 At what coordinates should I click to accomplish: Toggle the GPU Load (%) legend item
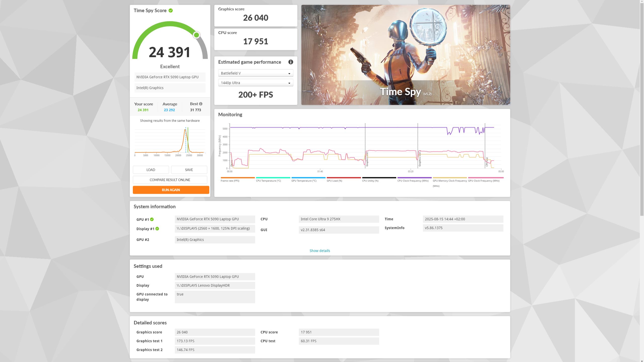(x=344, y=179)
